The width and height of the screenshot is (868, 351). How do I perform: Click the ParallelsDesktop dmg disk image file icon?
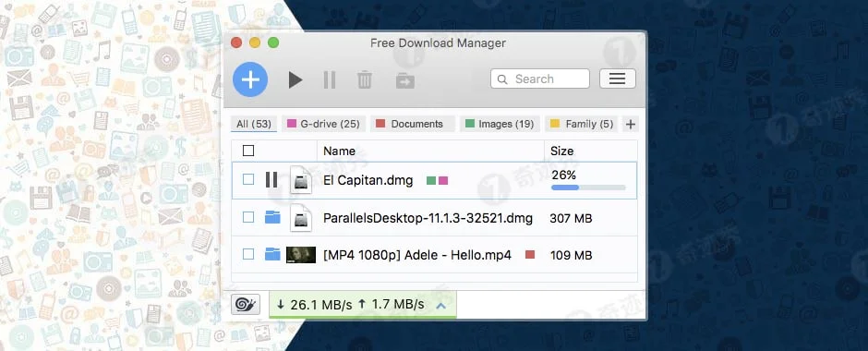click(x=301, y=218)
